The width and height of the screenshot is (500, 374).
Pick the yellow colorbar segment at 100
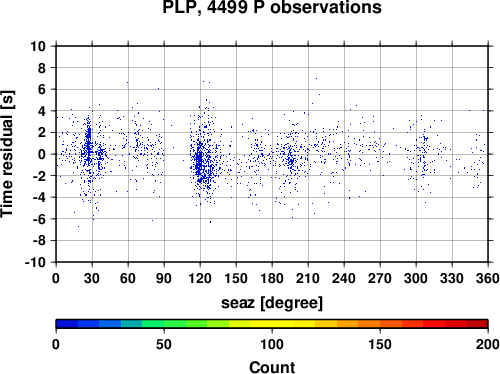pos(272,324)
